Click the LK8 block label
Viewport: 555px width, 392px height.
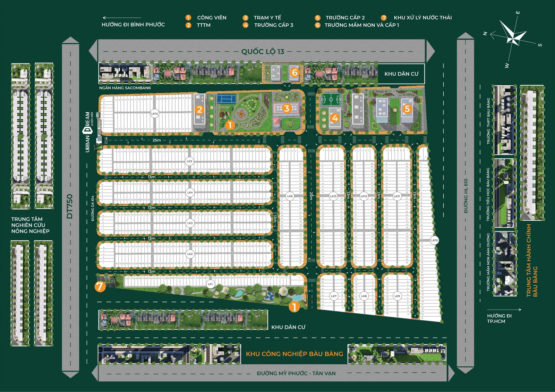click(x=364, y=296)
